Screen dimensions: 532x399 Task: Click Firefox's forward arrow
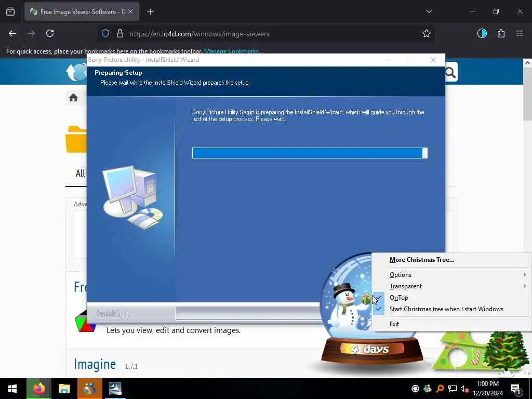(x=31, y=33)
